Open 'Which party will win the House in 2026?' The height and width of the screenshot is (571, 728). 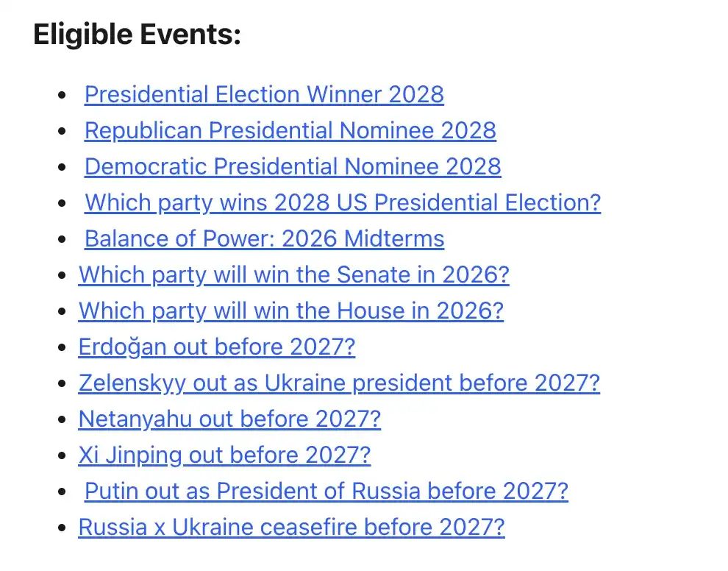290,311
